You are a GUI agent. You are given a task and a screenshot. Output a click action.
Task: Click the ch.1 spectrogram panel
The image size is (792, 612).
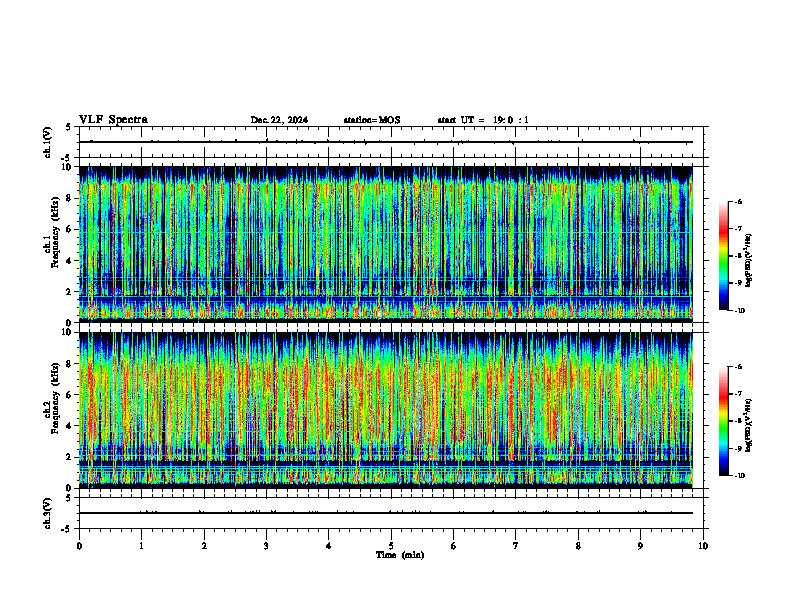click(386, 244)
